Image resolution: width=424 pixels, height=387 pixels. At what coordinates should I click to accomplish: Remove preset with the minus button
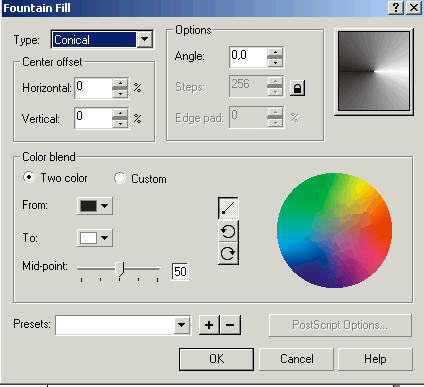tap(230, 325)
